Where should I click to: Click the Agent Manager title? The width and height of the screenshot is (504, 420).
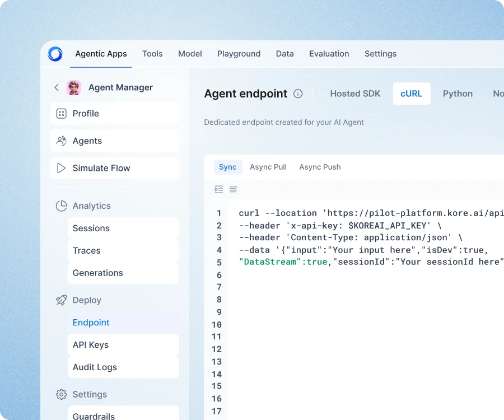pyautogui.click(x=120, y=87)
